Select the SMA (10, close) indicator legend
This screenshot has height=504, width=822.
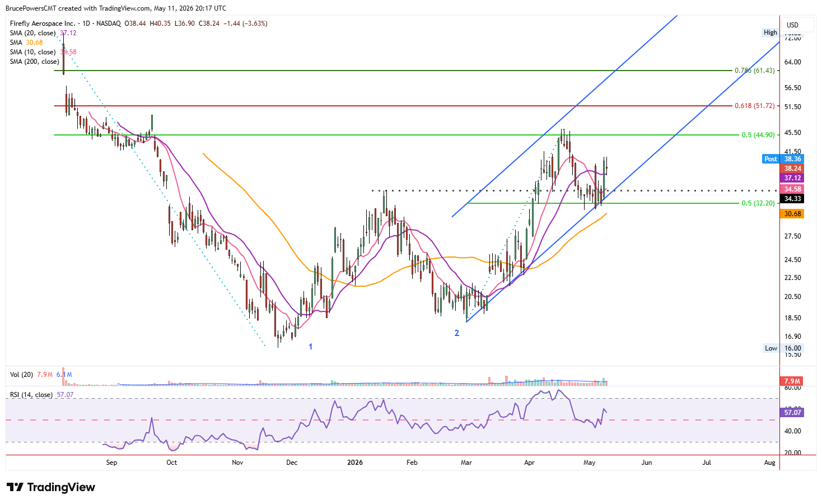(x=33, y=52)
